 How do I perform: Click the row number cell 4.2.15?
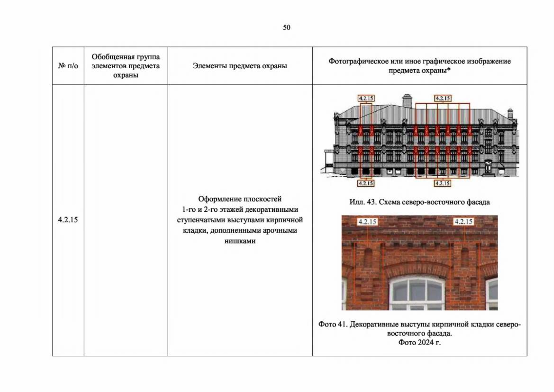point(68,220)
